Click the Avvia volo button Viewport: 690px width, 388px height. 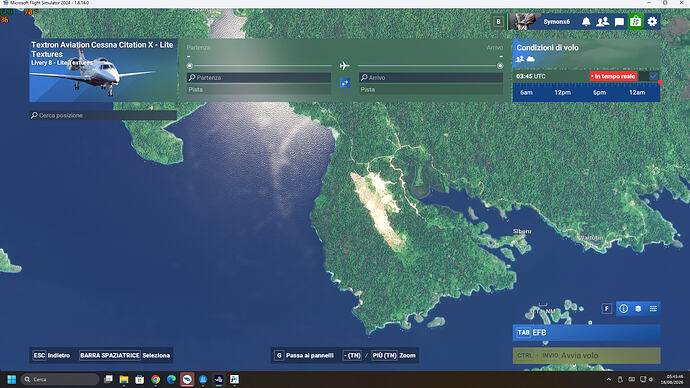[x=586, y=355]
